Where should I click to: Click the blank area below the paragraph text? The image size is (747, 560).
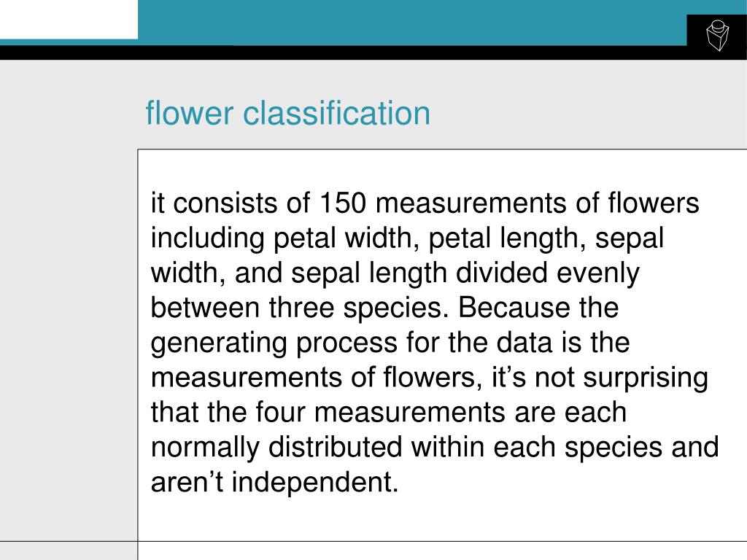(442, 519)
